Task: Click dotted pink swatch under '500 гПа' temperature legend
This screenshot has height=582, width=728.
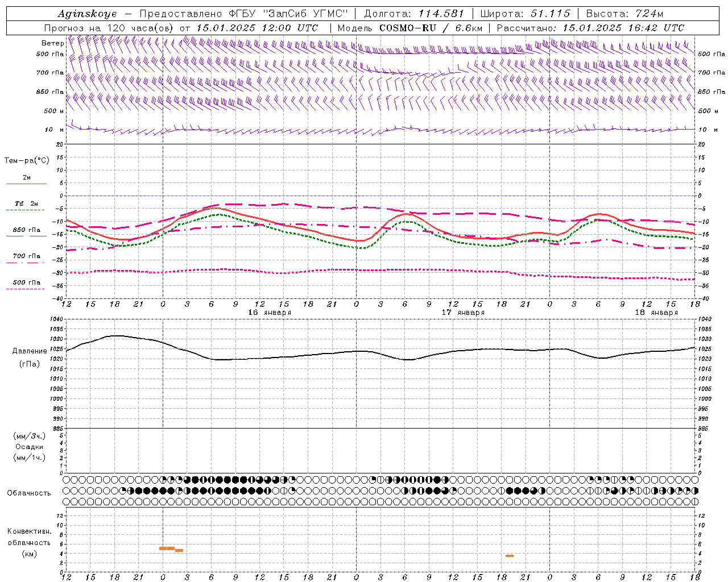Action: (26, 289)
